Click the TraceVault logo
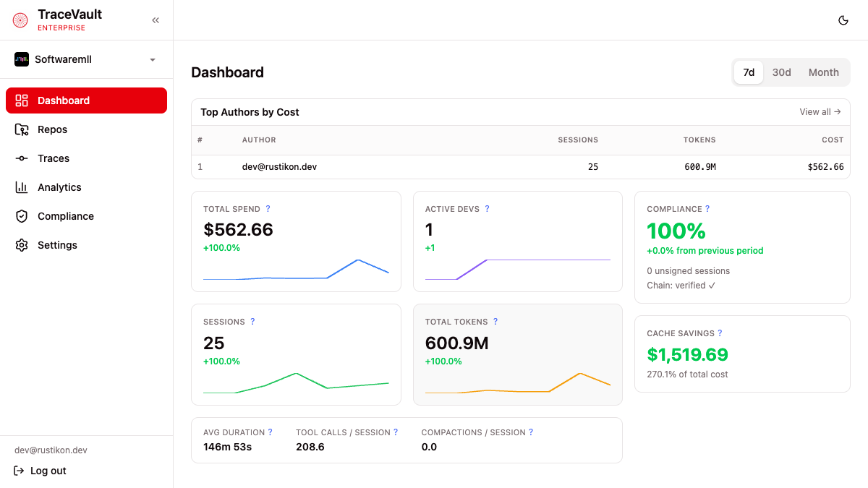Image resolution: width=868 pixels, height=488 pixels. tap(20, 20)
